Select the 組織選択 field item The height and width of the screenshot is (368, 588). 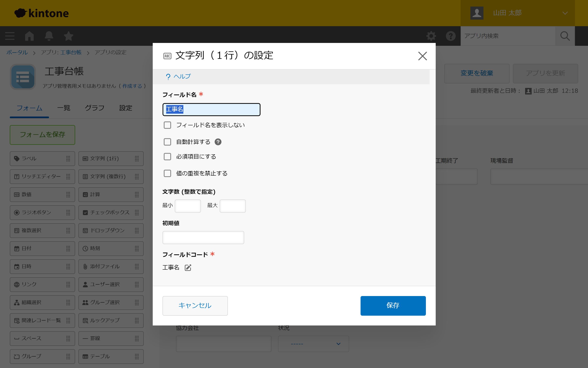42,303
